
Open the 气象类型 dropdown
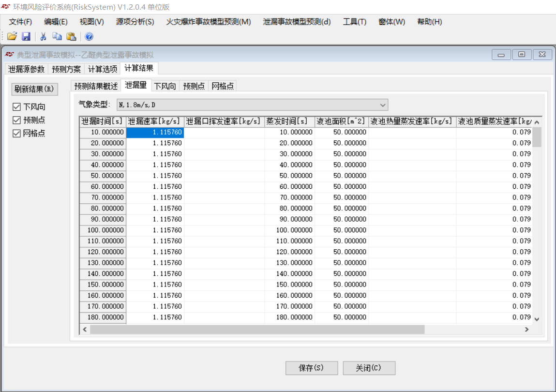click(x=253, y=105)
